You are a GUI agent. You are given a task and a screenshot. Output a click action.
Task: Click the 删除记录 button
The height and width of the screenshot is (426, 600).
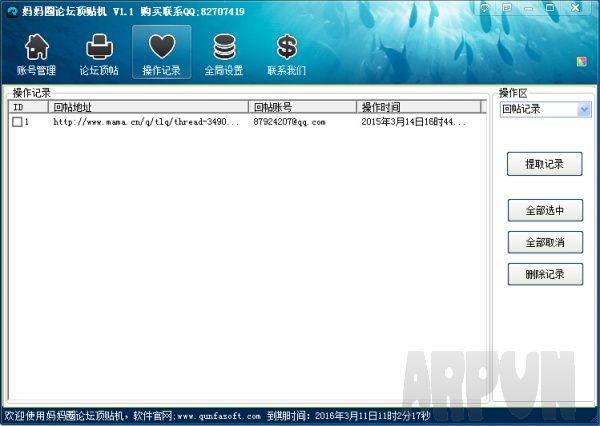[545, 274]
